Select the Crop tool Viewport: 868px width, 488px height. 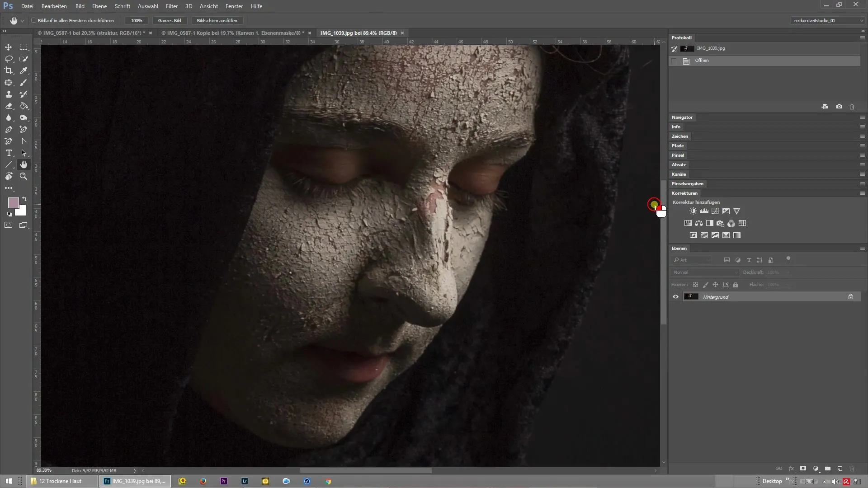click(9, 70)
